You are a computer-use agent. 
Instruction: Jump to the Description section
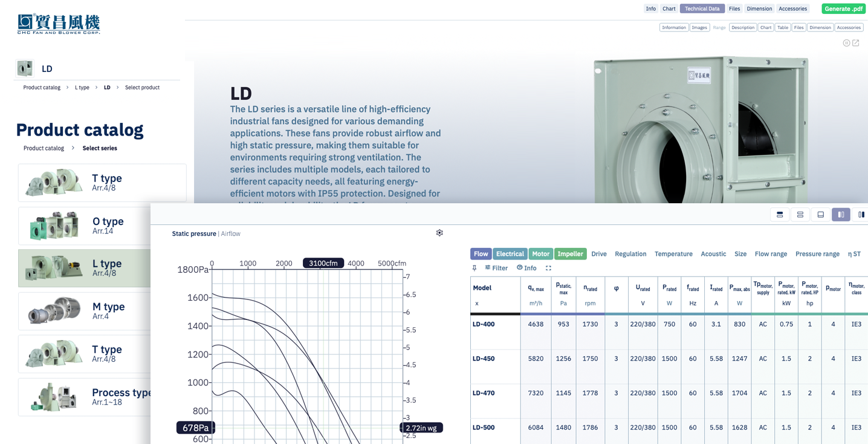pyautogui.click(x=742, y=27)
